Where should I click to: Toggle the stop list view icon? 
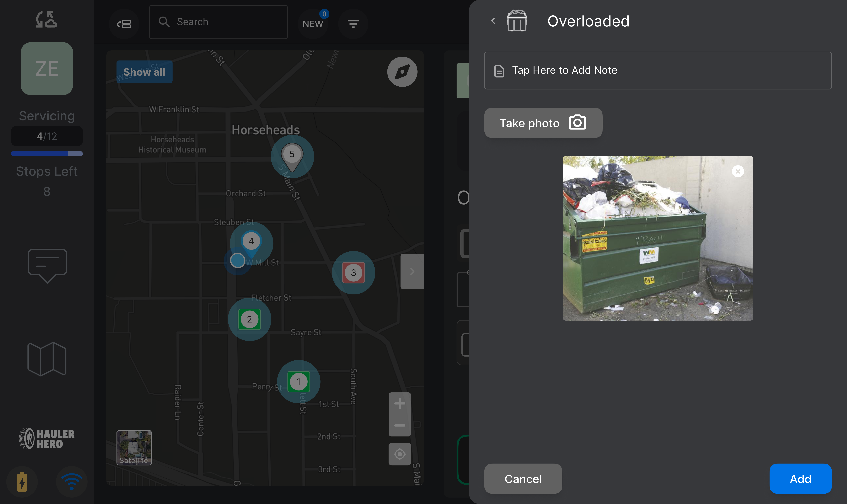pos(124,24)
